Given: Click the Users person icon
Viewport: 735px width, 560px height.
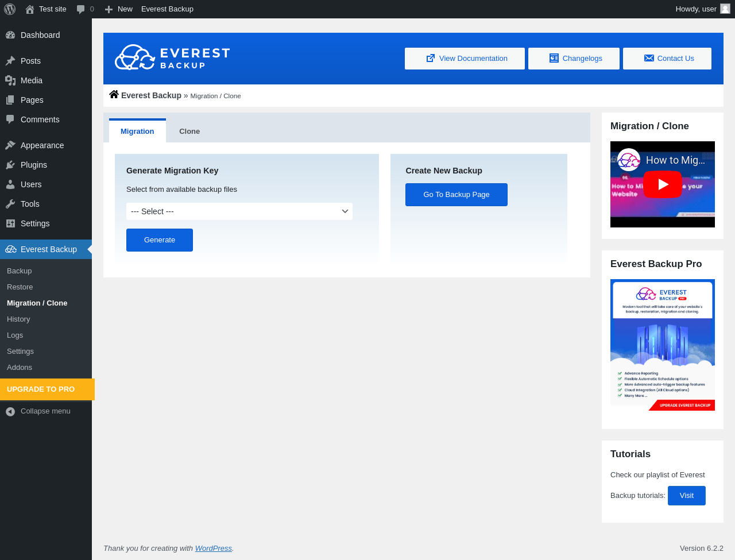Looking at the screenshot, I should pyautogui.click(x=10, y=184).
